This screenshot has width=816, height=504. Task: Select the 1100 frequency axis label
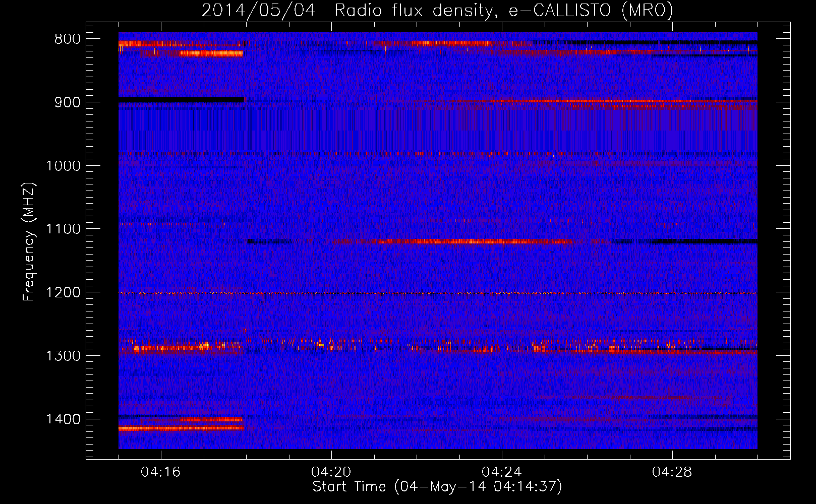point(63,229)
